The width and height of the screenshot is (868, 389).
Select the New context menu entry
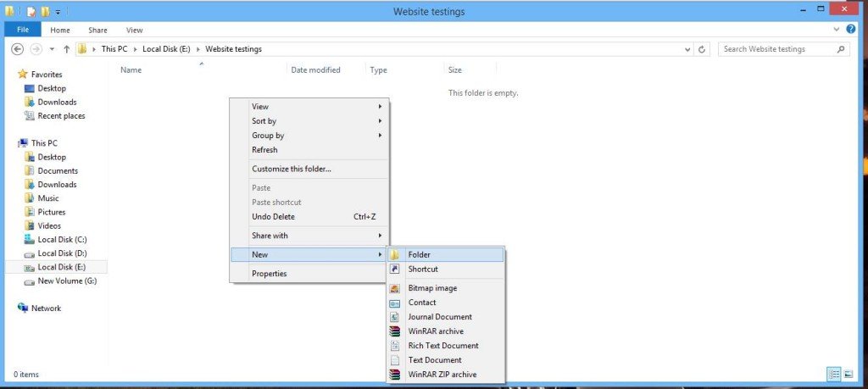coord(309,254)
